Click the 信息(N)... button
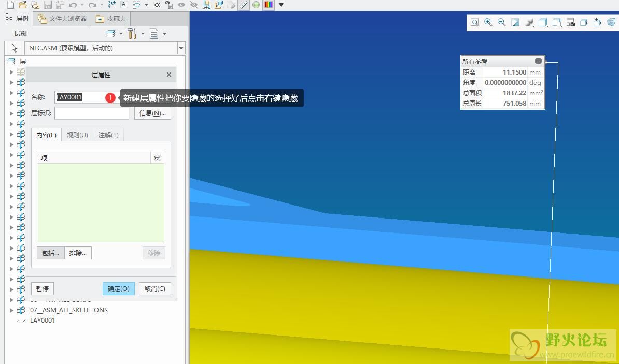The width and height of the screenshot is (619, 364). [153, 113]
